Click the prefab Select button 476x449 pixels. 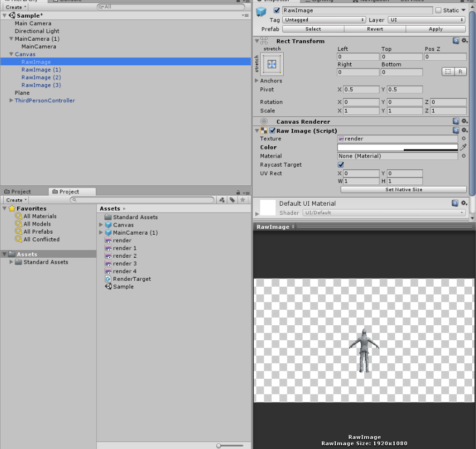[313, 29]
